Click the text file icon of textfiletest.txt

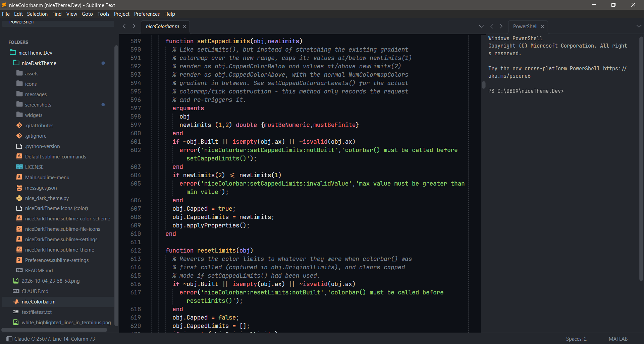click(x=16, y=312)
